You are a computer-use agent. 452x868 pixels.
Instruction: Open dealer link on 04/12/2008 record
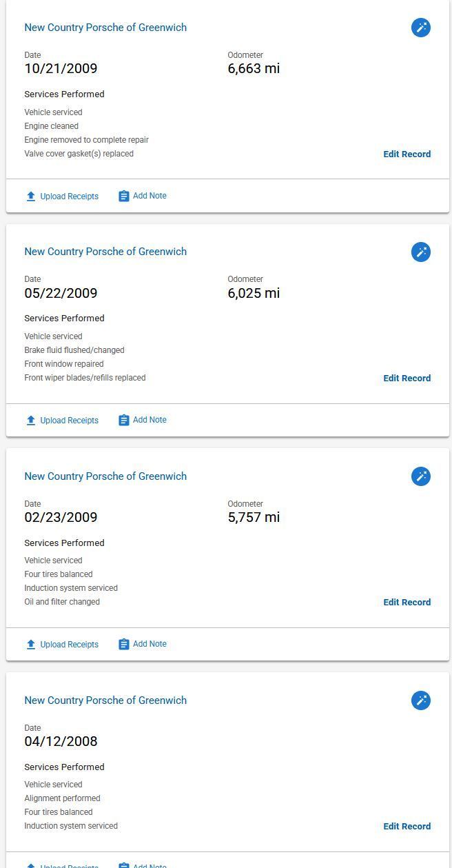tap(105, 700)
